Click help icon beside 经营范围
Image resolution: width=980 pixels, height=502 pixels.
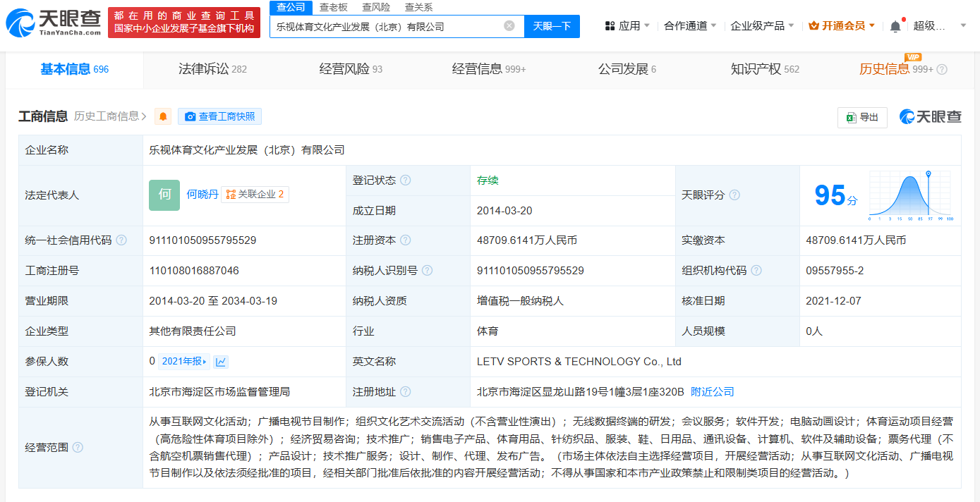(x=78, y=448)
